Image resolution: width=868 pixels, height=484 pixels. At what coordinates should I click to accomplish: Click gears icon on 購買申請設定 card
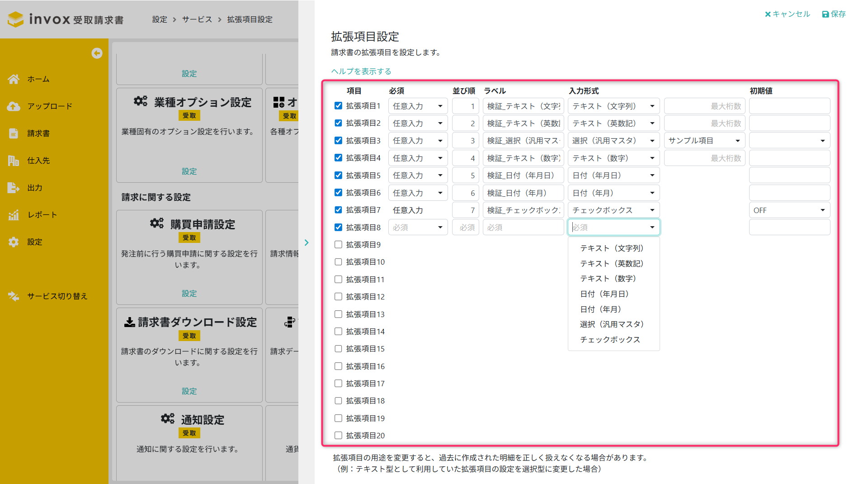coord(157,223)
